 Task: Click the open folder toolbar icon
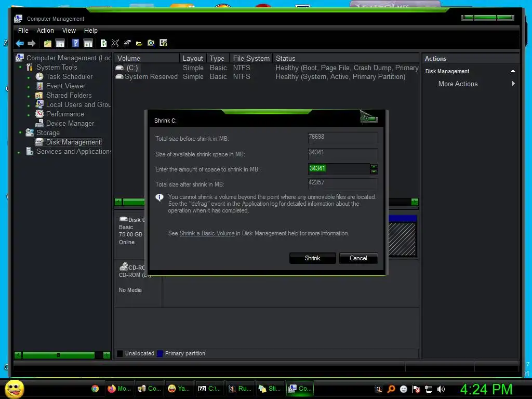pyautogui.click(x=139, y=43)
